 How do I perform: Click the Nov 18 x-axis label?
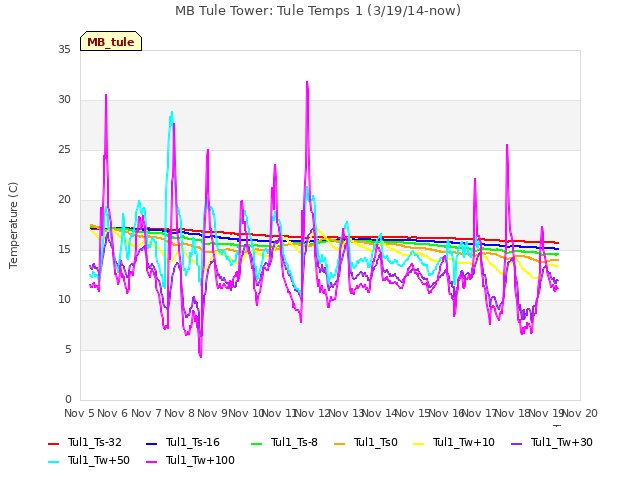pos(513,413)
